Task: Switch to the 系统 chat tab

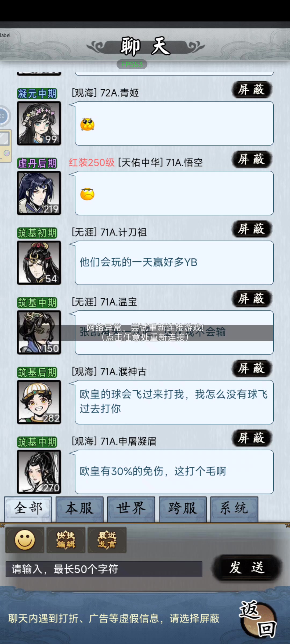Action: (234, 509)
